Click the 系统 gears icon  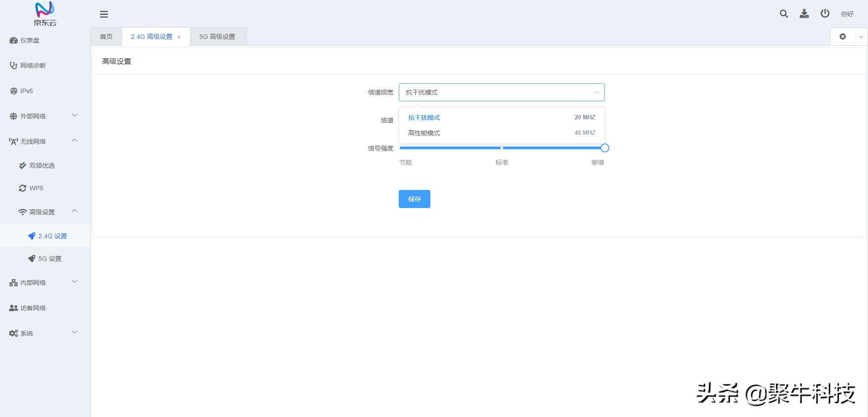14,333
